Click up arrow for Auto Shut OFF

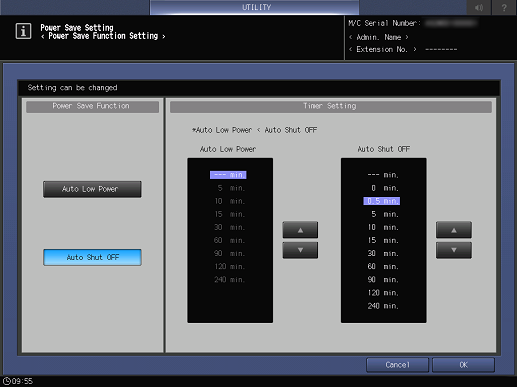point(454,230)
